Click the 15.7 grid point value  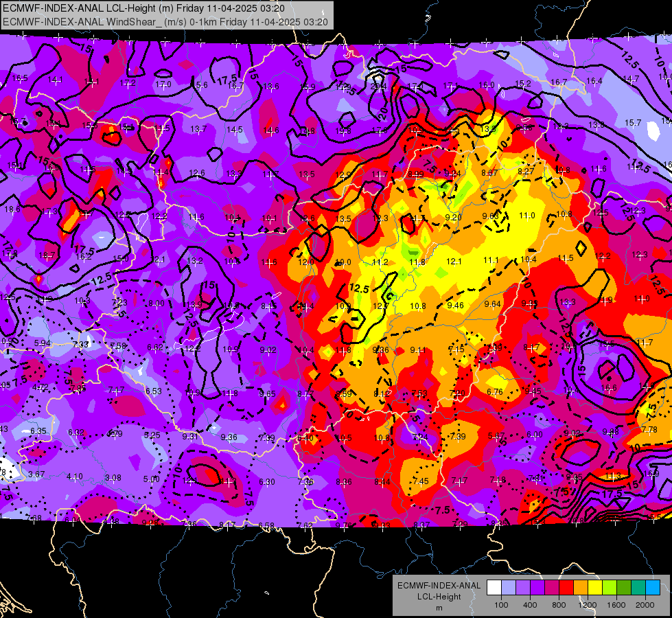633,123
